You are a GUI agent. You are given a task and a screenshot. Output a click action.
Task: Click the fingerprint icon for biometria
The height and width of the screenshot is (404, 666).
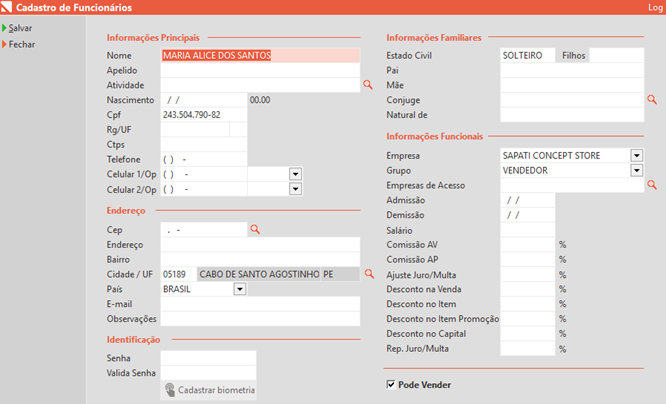170,390
